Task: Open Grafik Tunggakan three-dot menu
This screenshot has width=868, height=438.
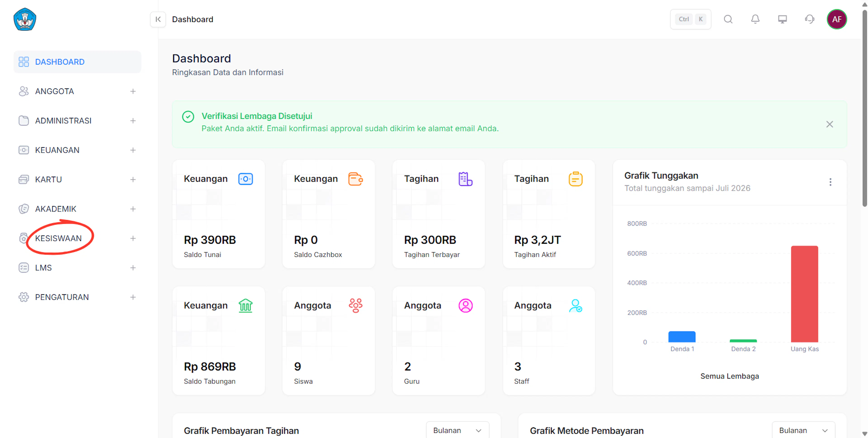Action: click(830, 182)
